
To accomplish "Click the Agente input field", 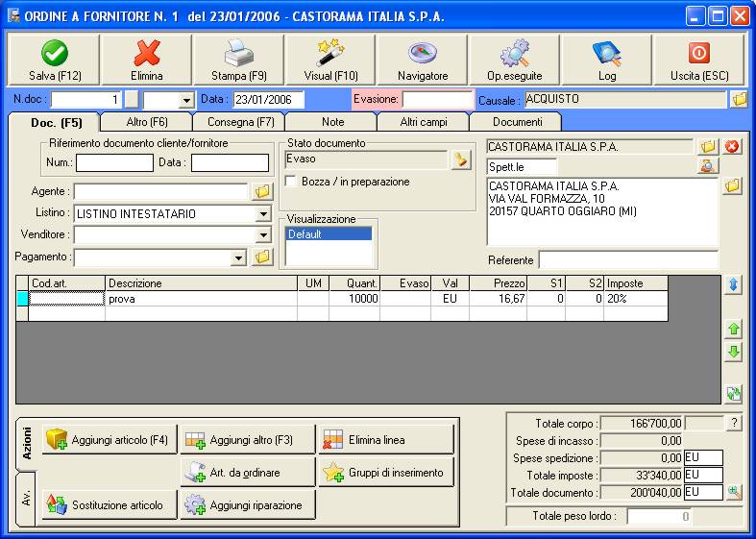I will tap(160, 191).
